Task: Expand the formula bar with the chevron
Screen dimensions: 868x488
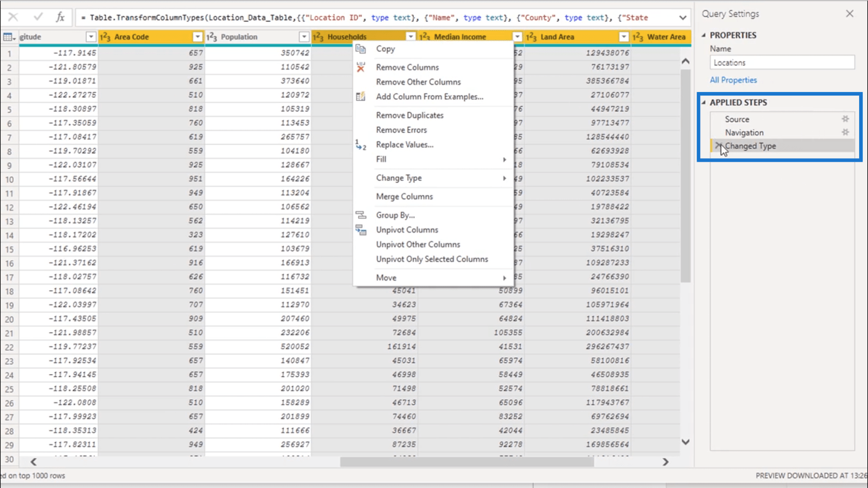Action: click(x=682, y=17)
